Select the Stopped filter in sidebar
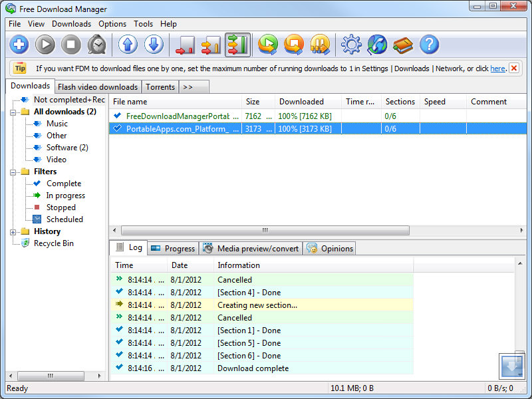 point(61,207)
